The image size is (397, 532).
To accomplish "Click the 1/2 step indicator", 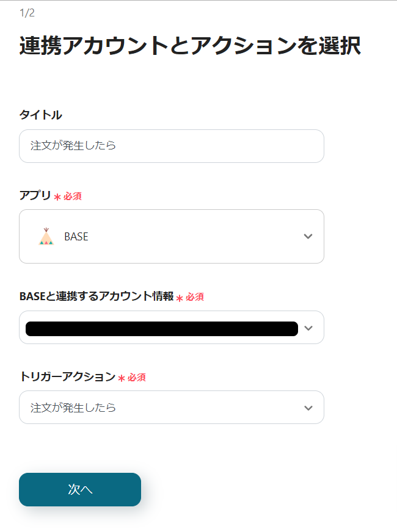I will point(27,13).
